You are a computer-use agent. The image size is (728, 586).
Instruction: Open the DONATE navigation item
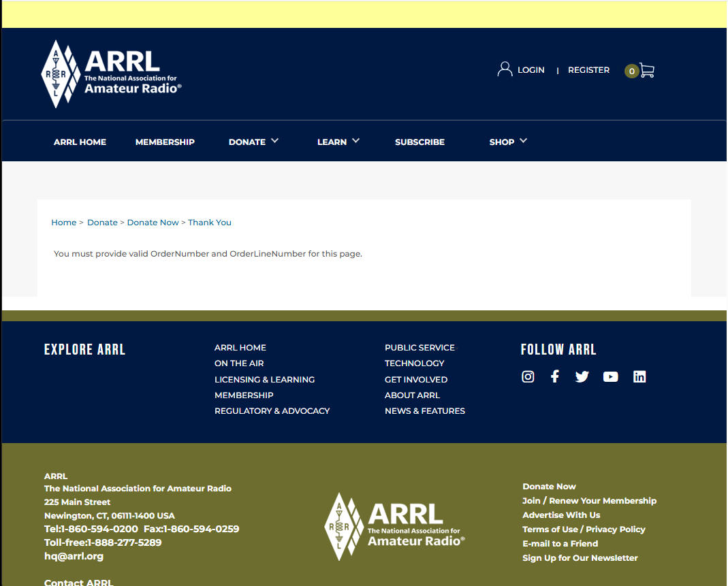(x=247, y=142)
